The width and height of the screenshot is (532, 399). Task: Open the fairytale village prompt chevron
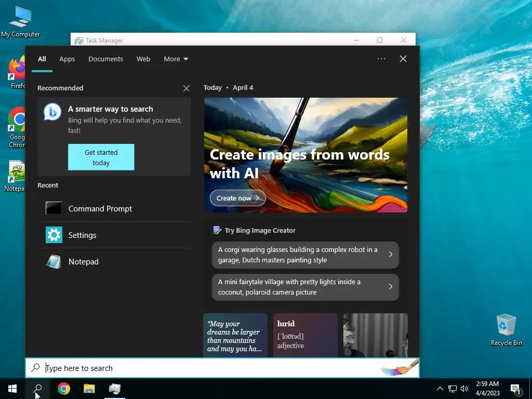391,287
